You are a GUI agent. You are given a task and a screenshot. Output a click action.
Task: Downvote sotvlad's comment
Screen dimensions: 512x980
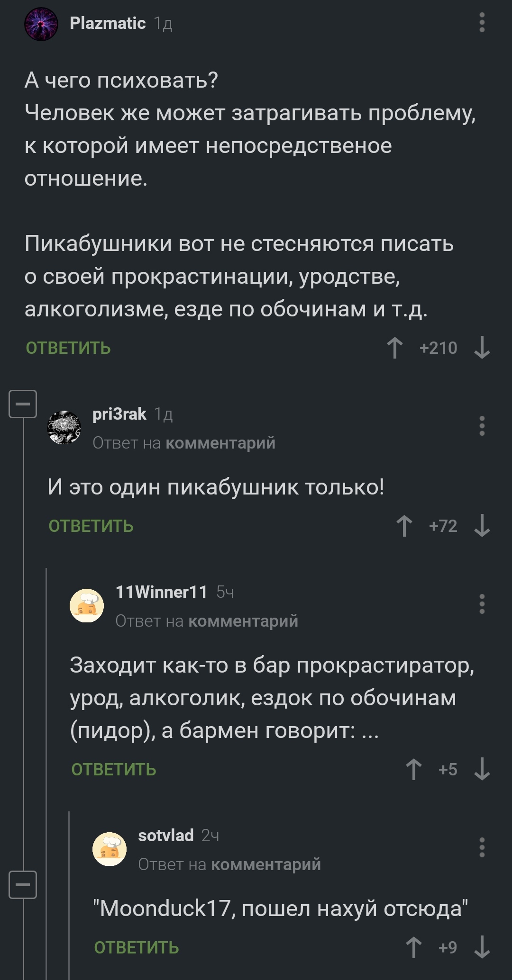482,947
